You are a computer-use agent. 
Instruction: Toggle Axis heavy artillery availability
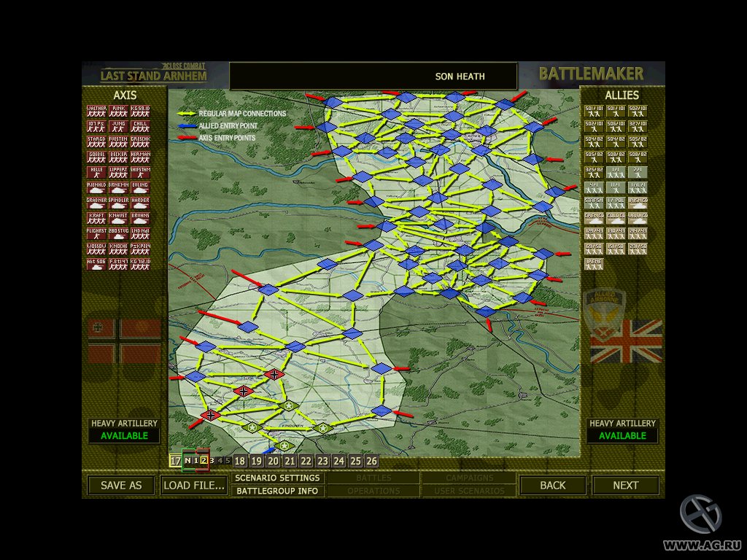pos(123,435)
